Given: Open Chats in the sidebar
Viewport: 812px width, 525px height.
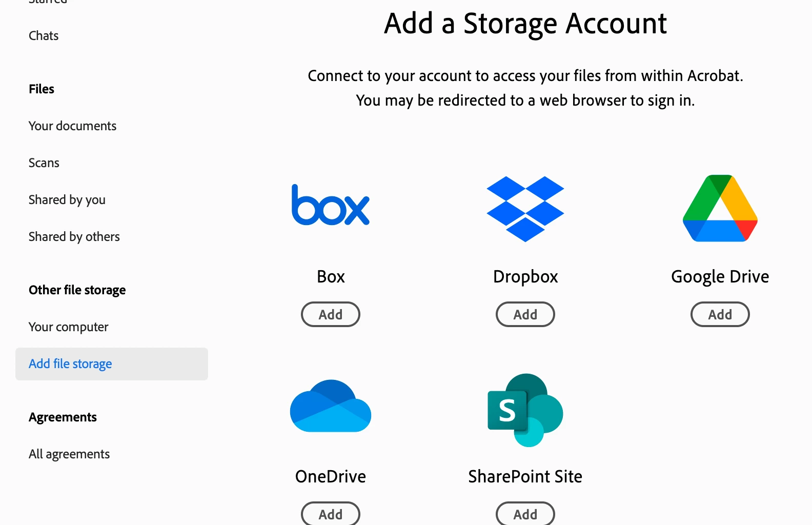Looking at the screenshot, I should 44,36.
